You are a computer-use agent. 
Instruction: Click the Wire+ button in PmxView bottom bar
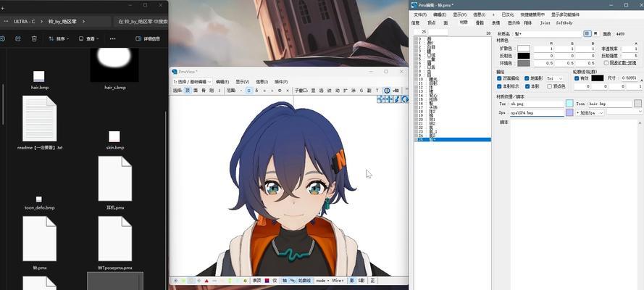(338, 281)
